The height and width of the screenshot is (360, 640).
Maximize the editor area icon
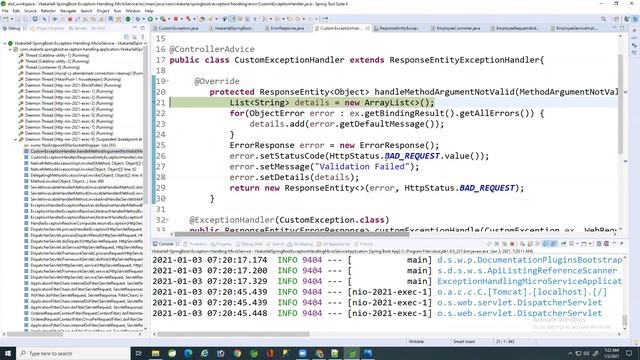click(622, 28)
